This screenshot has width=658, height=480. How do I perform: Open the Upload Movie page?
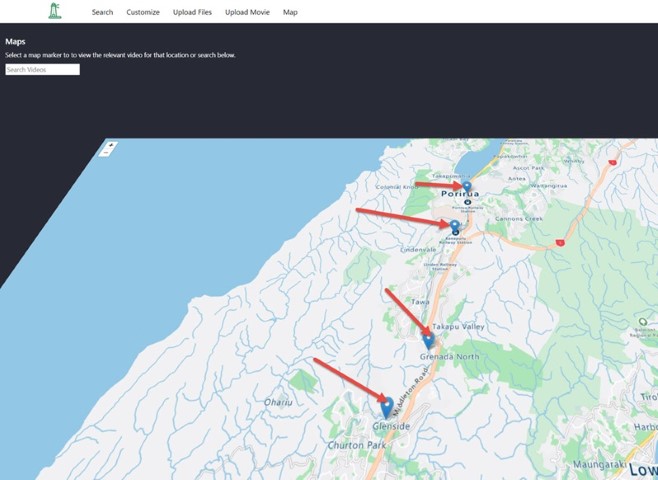point(246,12)
